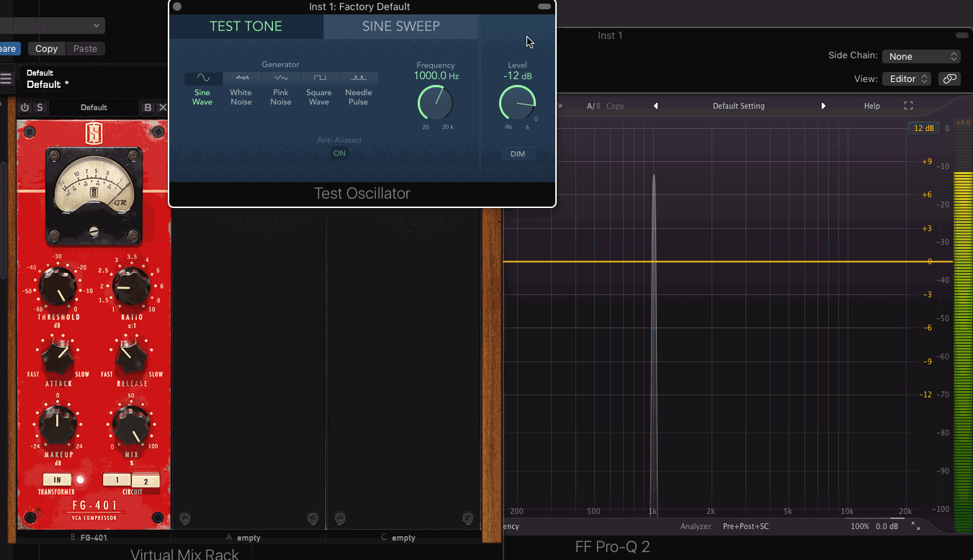Screen dimensions: 973x560
Task: Open the FG-401 Default preset selector
Action: (x=94, y=107)
